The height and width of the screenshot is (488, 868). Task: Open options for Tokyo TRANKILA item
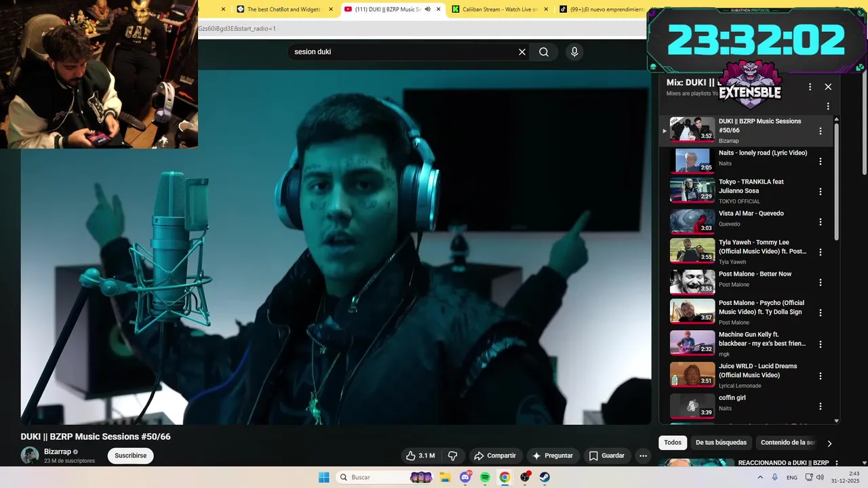(x=821, y=191)
